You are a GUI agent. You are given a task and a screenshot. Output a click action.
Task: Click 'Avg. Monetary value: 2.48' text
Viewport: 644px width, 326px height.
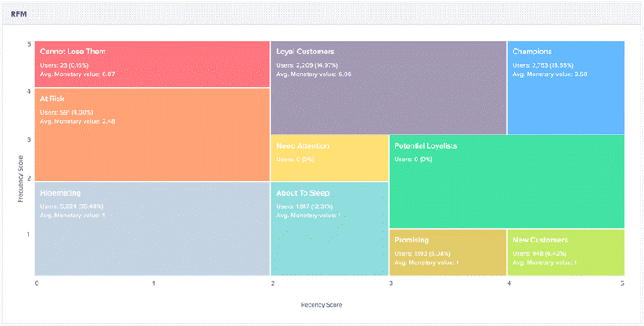click(77, 121)
